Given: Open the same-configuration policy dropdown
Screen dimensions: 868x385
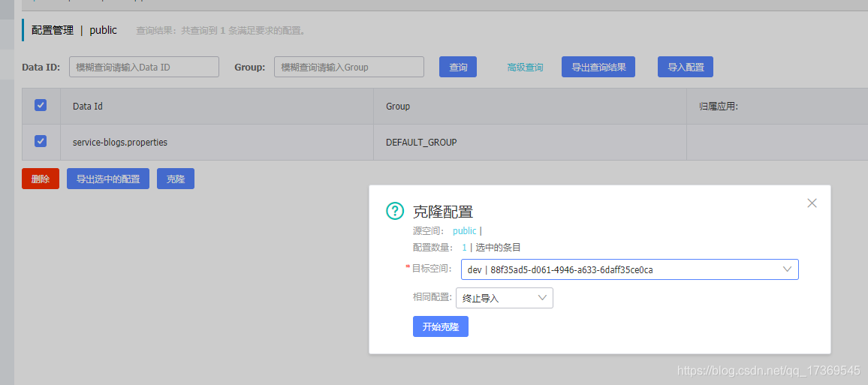Looking at the screenshot, I should click(505, 298).
